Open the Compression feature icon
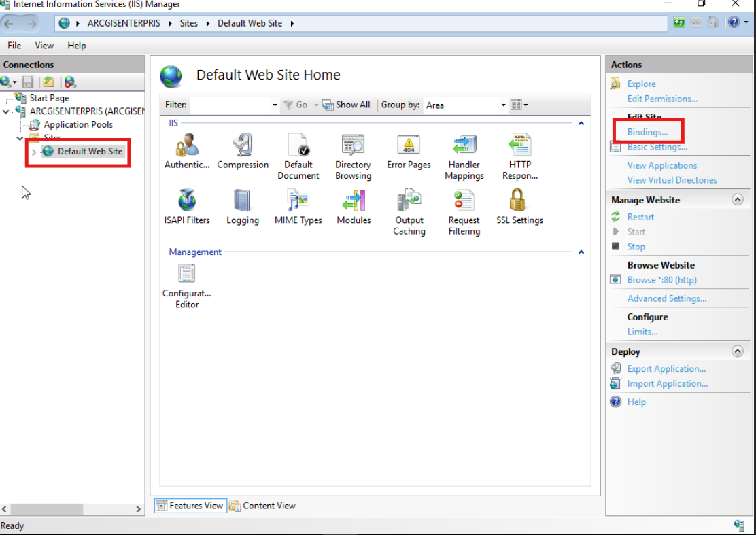 click(x=243, y=145)
